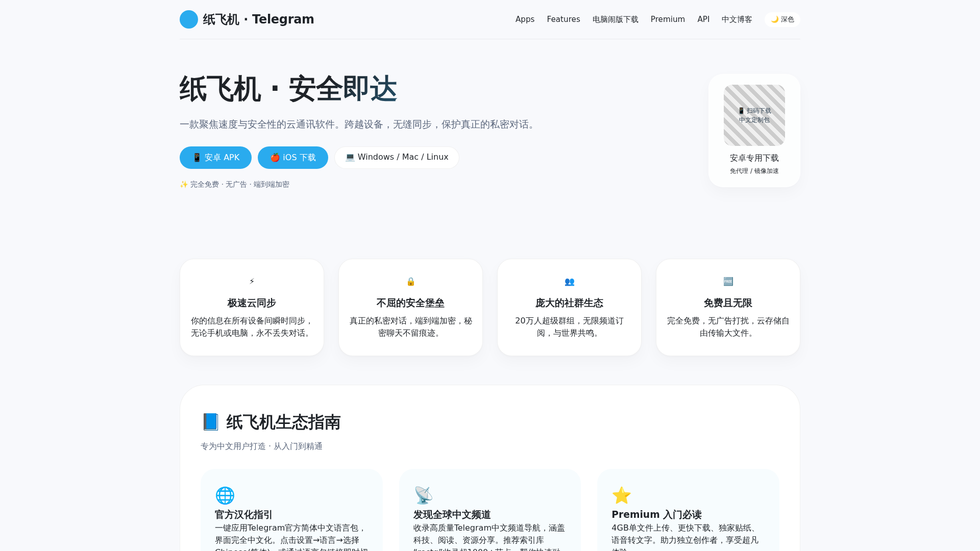The height and width of the screenshot is (551, 980).
Task: Open the API nav item
Action: (703, 19)
